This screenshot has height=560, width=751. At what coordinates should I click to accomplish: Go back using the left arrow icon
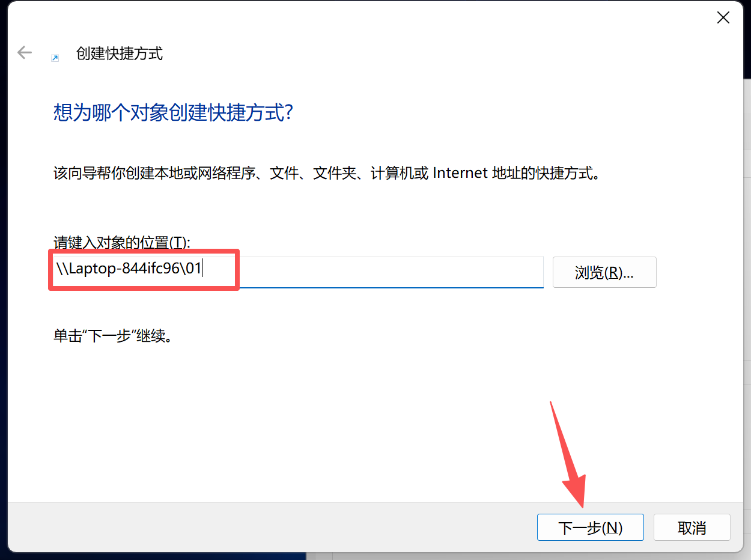(x=25, y=53)
